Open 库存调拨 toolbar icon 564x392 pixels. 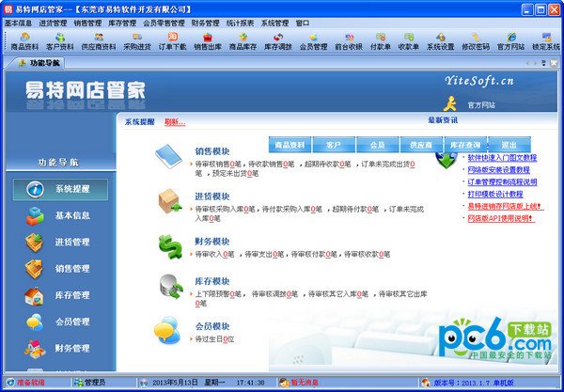coord(278,41)
